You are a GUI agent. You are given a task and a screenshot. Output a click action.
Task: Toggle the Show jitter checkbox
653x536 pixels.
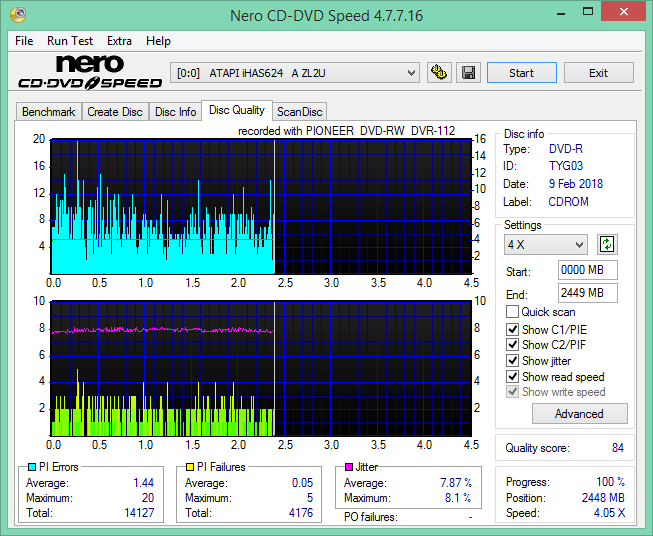point(512,361)
